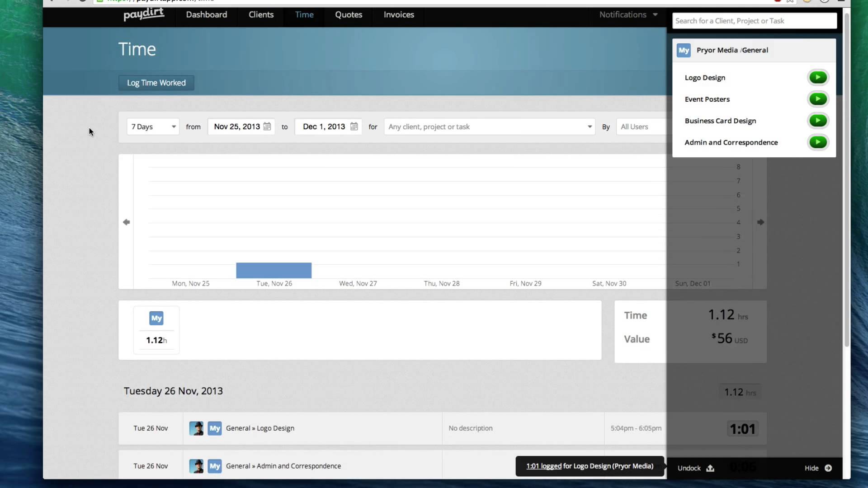Click Tue 26 Nov date in Admin row
868x488 pixels.
151,466
